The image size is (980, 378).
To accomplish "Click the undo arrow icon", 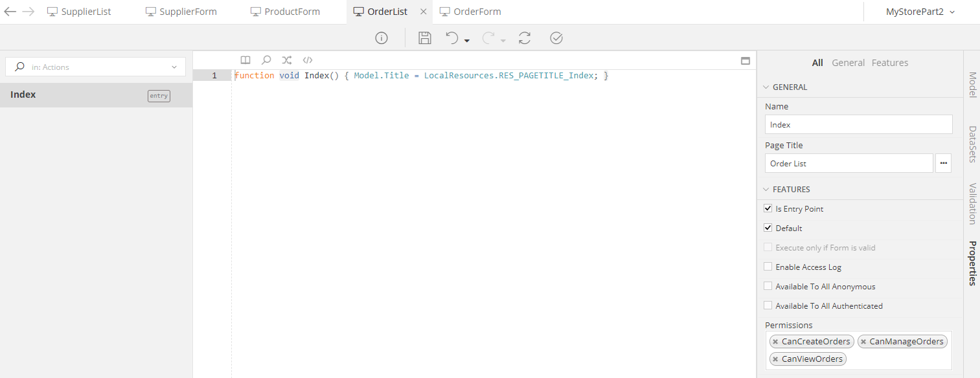I will click(452, 38).
